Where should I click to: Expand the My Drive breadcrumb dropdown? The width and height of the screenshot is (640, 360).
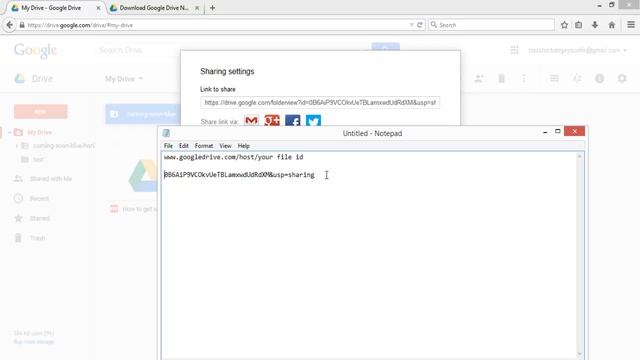(x=124, y=79)
